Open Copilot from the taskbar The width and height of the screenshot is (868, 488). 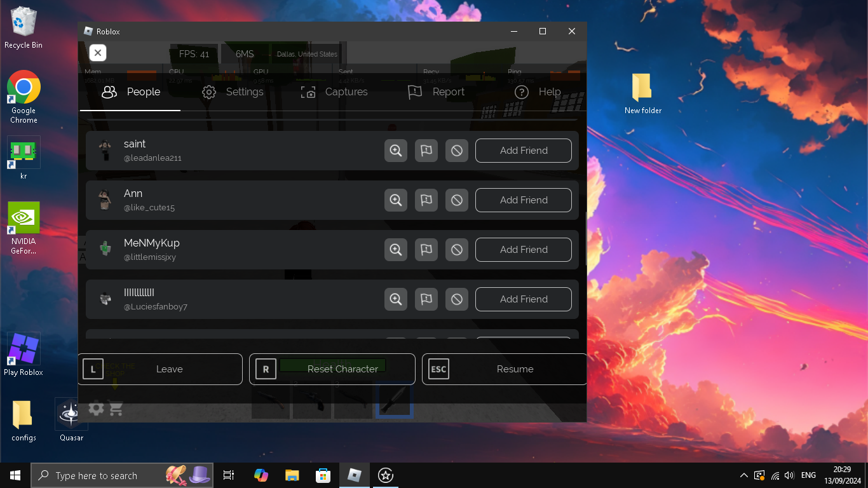click(261, 475)
